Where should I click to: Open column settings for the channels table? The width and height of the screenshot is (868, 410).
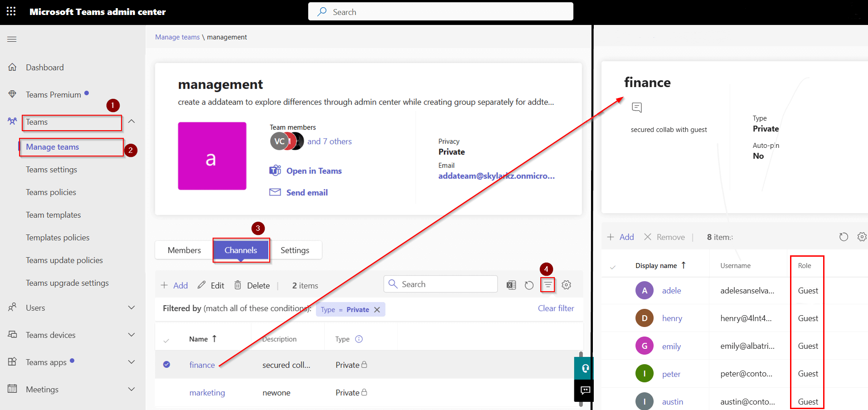[566, 285]
